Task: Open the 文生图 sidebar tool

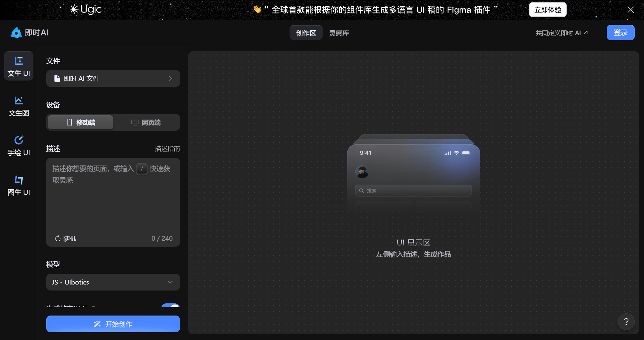Action: pyautogui.click(x=19, y=106)
